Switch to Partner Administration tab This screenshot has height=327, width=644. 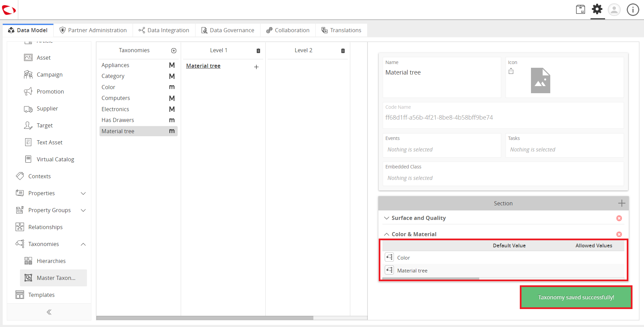(x=93, y=30)
